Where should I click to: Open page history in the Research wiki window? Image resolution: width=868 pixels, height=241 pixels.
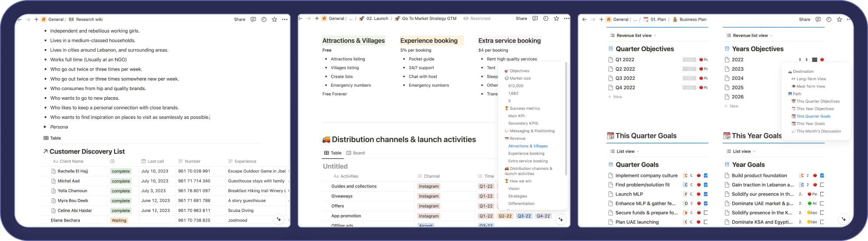264,20
